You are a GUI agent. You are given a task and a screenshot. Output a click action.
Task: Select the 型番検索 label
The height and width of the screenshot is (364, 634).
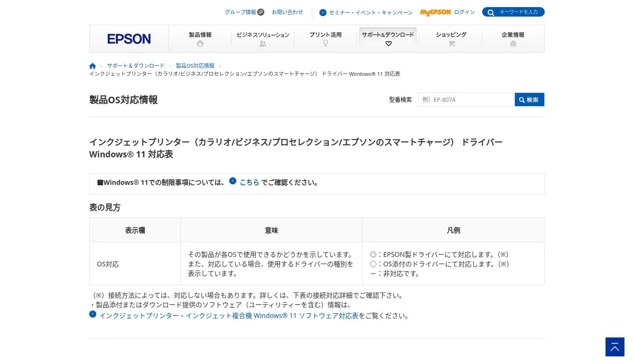coord(401,100)
